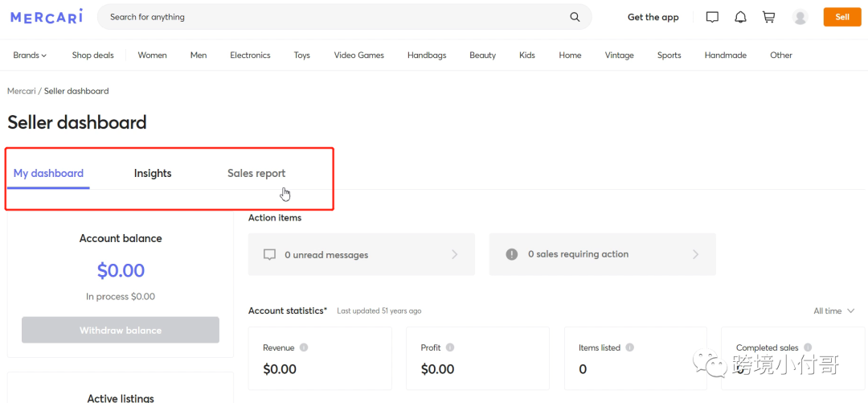Click the Get the app link
Viewport: 868px width, 403px height.
(x=653, y=17)
